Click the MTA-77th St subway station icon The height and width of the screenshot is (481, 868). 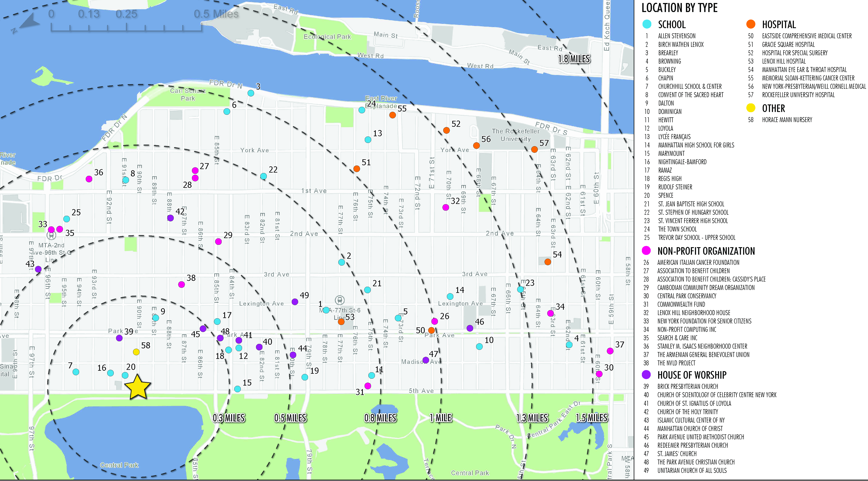[339, 300]
